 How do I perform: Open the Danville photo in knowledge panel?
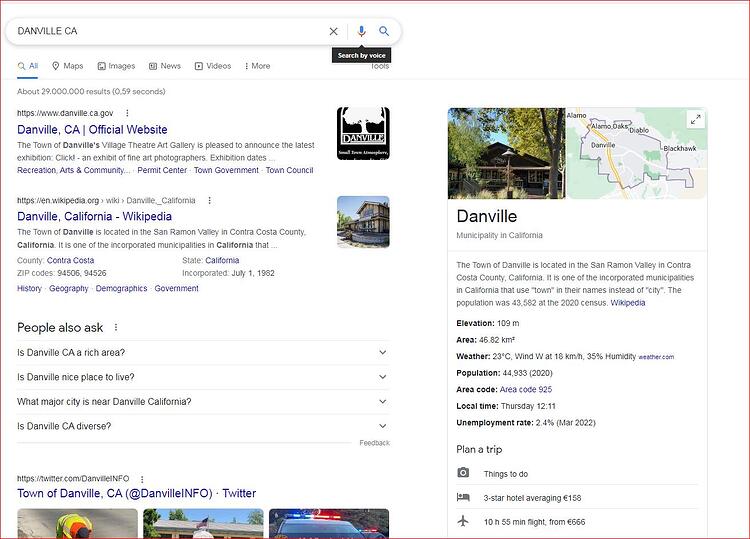507,153
